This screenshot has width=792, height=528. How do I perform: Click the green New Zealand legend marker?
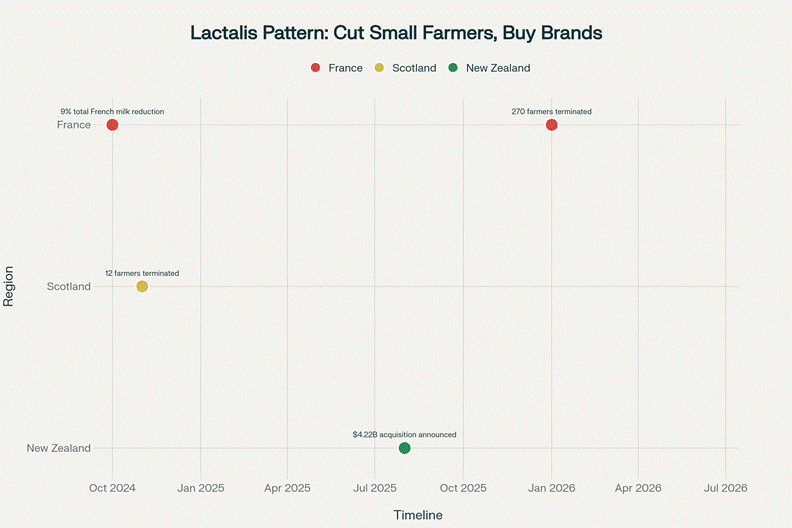(453, 68)
